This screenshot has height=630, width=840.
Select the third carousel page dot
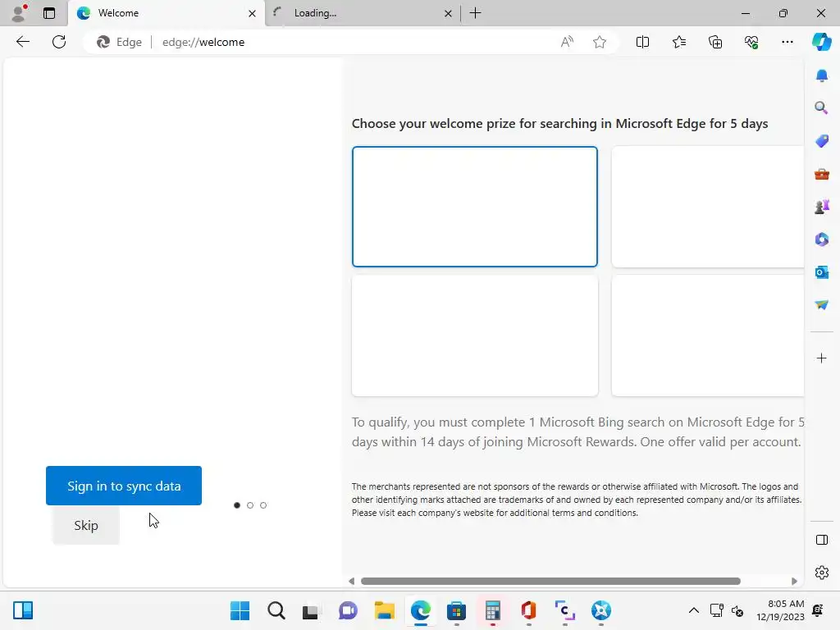coord(263,505)
